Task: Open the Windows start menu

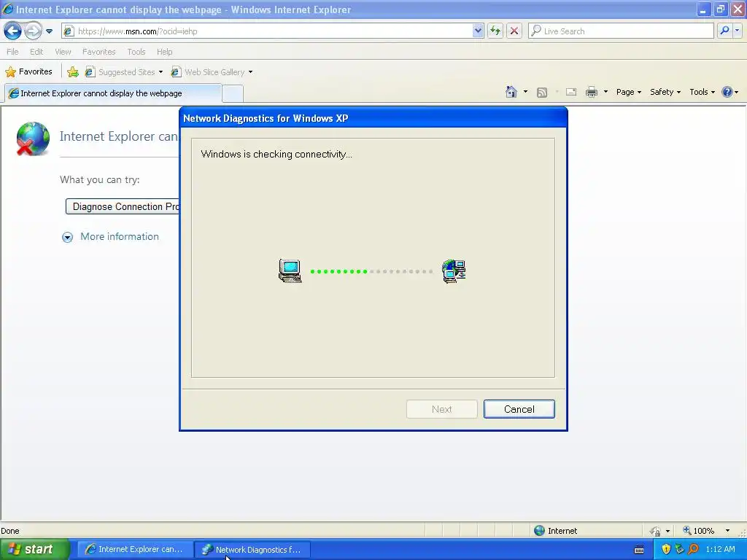Action: [x=34, y=550]
